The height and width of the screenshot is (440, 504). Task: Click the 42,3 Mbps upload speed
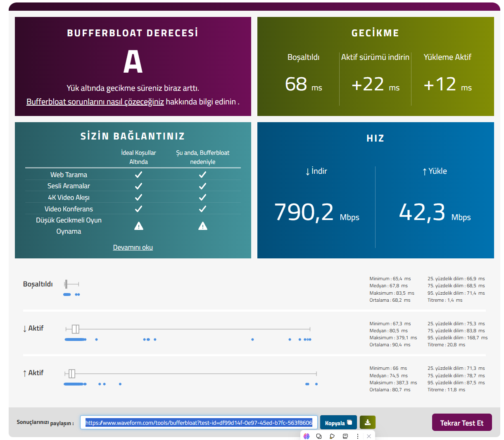click(435, 213)
